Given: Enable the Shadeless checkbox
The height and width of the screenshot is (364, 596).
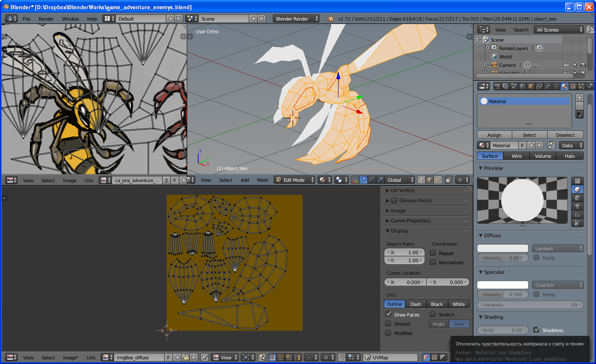Looking at the screenshot, I should (536, 329).
